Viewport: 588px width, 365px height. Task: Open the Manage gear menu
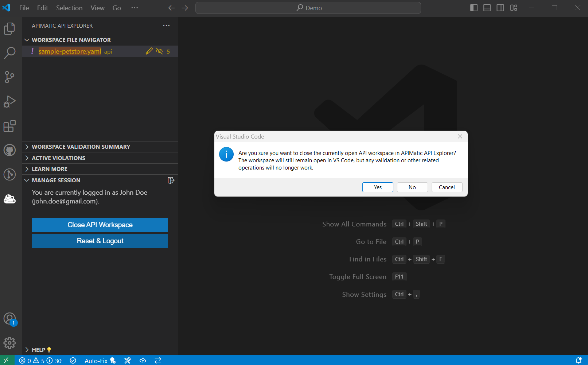coord(9,343)
